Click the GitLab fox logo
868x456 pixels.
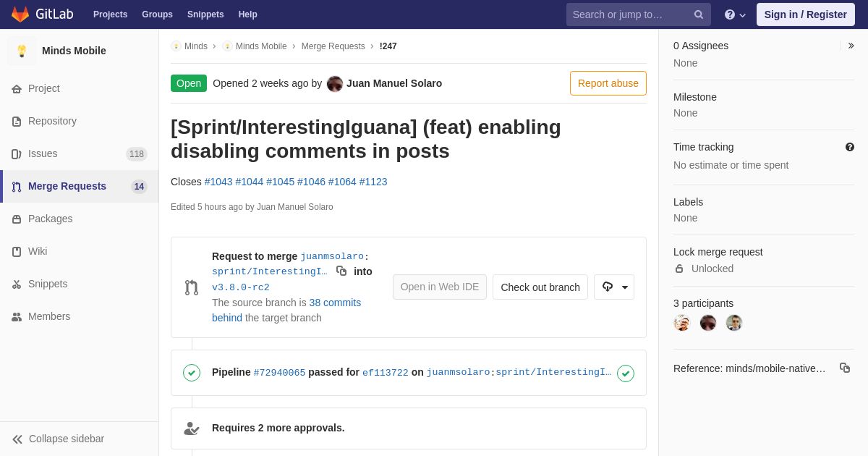click(20, 14)
